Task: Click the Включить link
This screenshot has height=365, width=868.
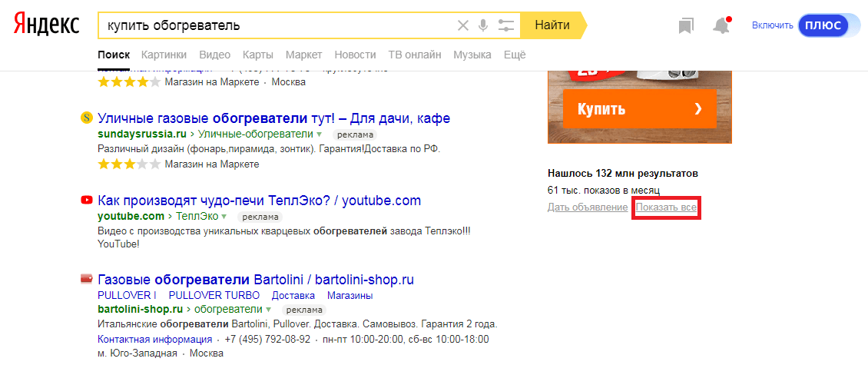Action: coord(771,25)
